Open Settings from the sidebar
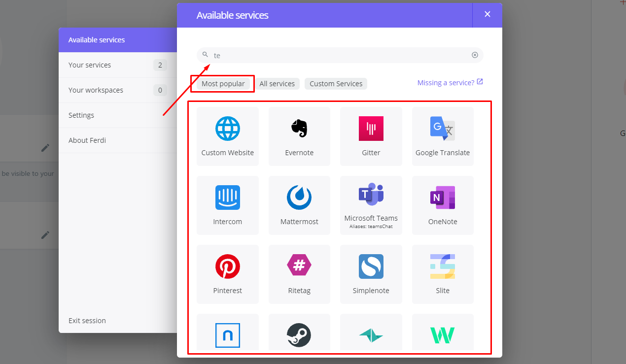 click(x=118, y=115)
